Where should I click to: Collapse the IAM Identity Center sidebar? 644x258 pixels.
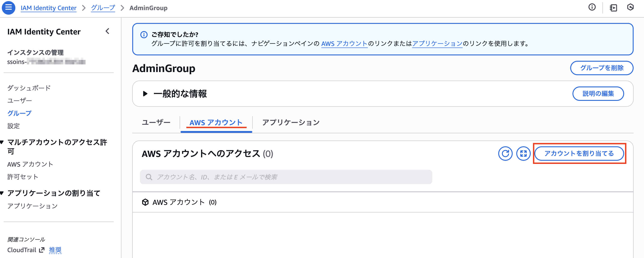(x=107, y=31)
